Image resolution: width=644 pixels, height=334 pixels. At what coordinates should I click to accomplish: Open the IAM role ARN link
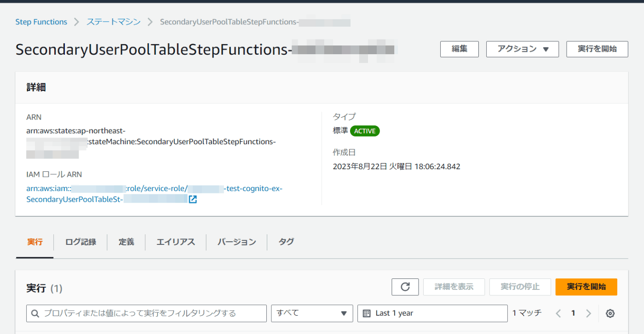pos(154,194)
